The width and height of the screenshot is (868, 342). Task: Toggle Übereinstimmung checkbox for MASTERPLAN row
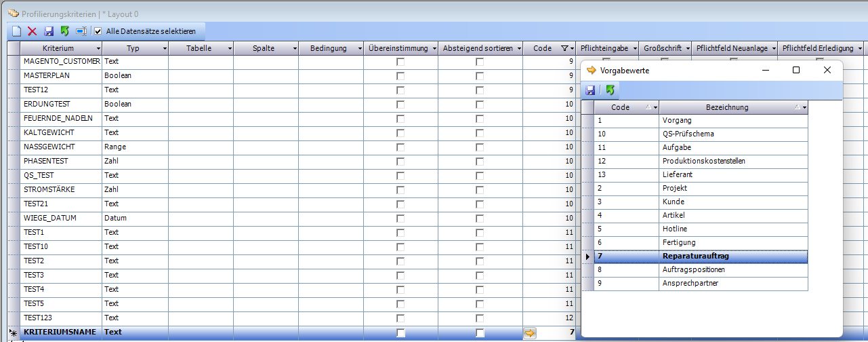tap(400, 76)
